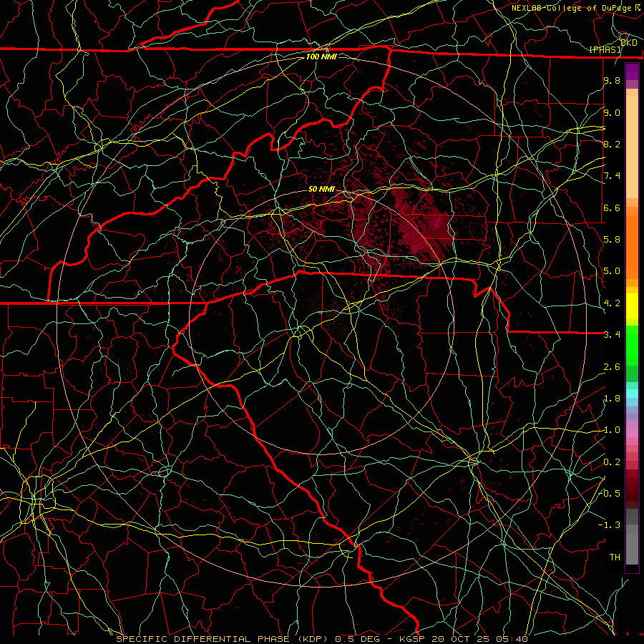
Task: Click the 100 NMI range ring label
Action: (x=321, y=57)
